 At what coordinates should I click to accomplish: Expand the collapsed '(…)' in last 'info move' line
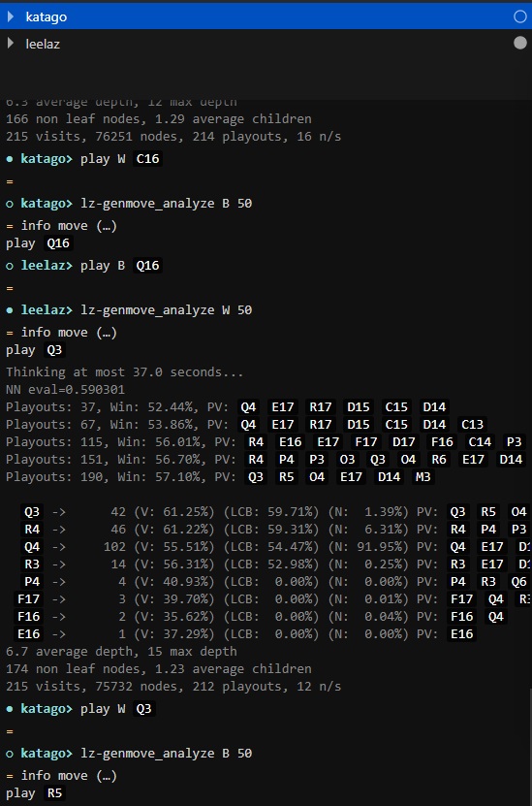click(107, 775)
